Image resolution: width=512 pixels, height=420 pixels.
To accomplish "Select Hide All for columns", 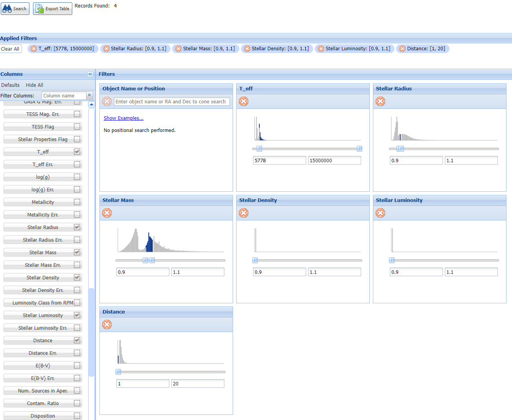I will 34,85.
